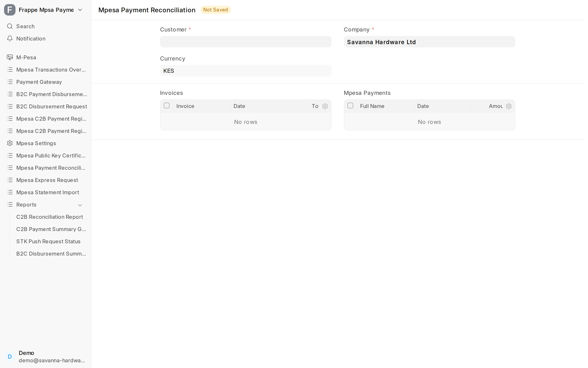The width and height of the screenshot is (588, 368).
Task: Open Mpesa Payment Reconciliation in sidebar
Action: point(46,168)
